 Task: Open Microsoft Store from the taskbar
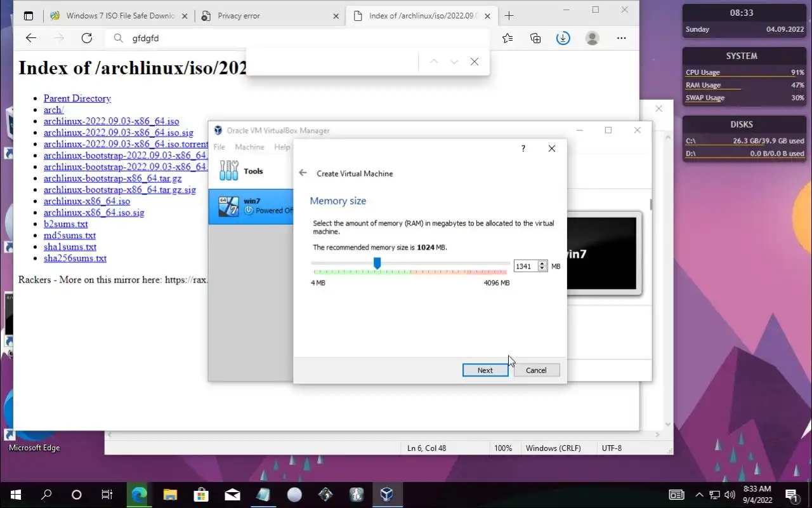pyautogui.click(x=201, y=495)
